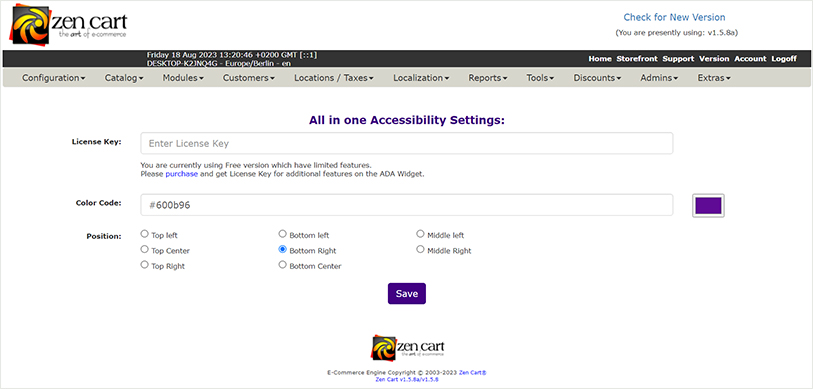Select Bottom Right position radio
Image resolution: width=813 pixels, height=389 pixels.
click(x=283, y=249)
